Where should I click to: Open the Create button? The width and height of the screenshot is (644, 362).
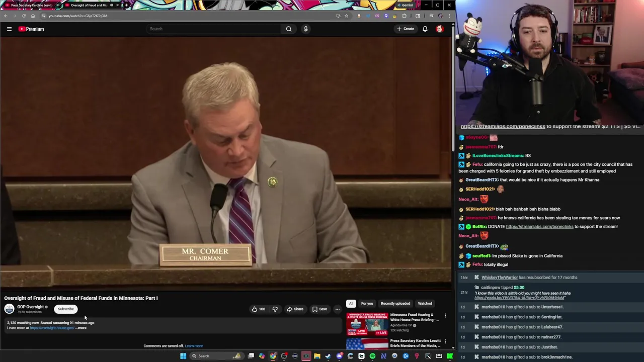(x=406, y=29)
